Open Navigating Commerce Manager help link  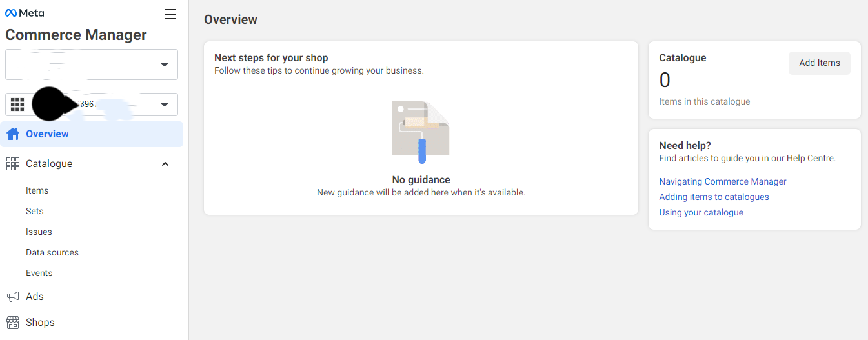pyautogui.click(x=723, y=181)
